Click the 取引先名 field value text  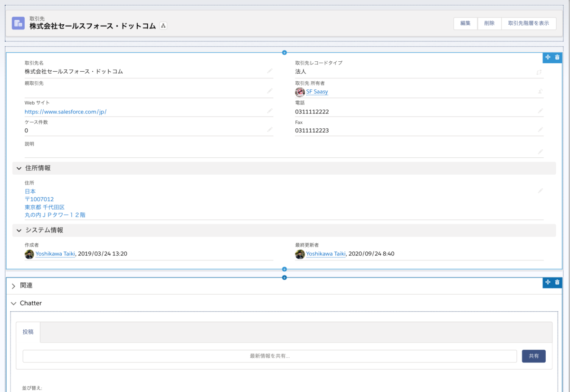click(x=74, y=72)
